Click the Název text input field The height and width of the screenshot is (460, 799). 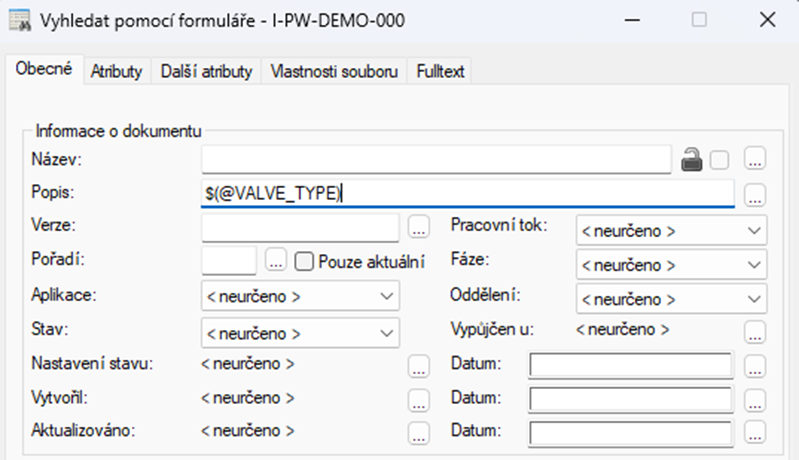click(435, 159)
